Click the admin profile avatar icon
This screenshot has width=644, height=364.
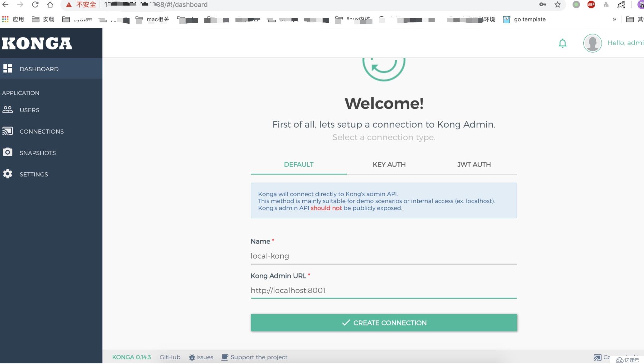point(593,43)
